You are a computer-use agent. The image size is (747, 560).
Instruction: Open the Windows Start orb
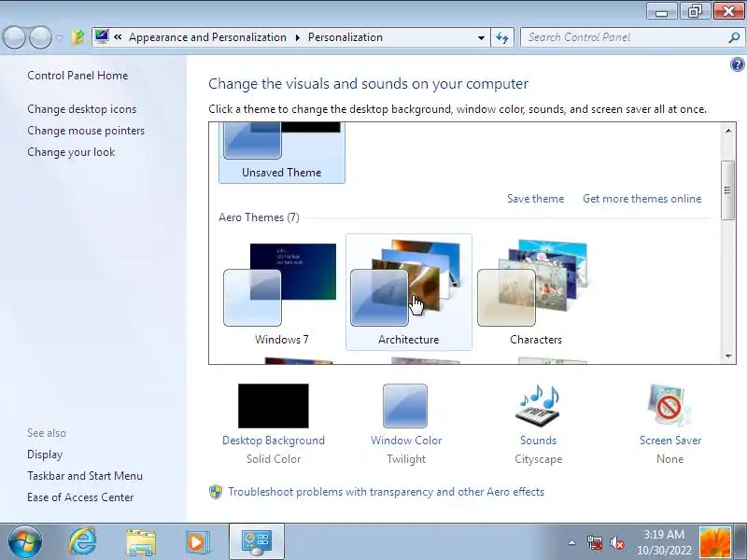[x=24, y=542]
